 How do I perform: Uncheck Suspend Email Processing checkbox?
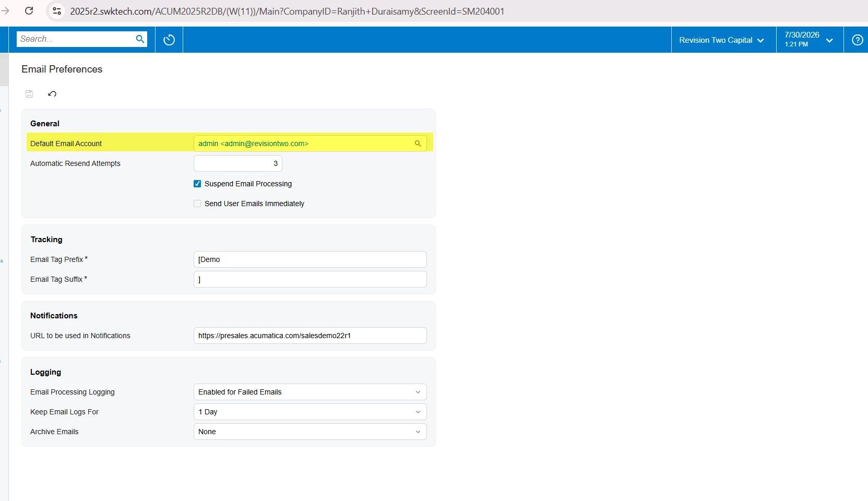coord(197,184)
